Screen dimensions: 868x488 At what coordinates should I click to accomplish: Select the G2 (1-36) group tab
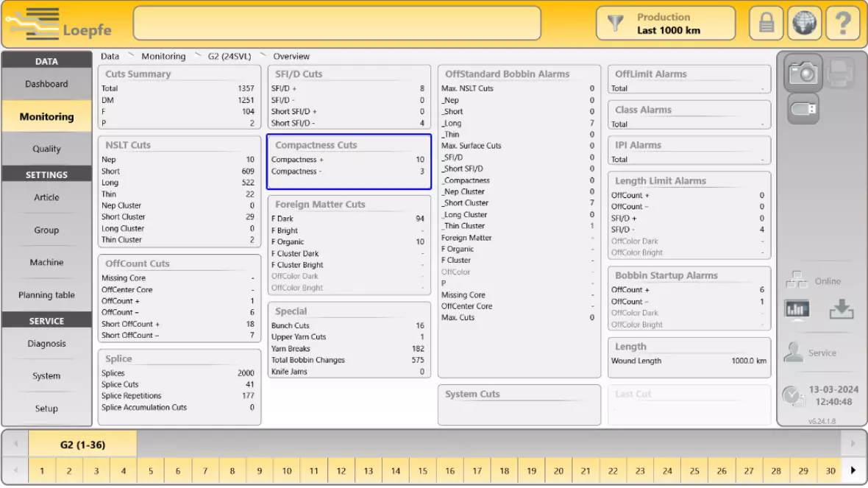[x=82, y=445]
